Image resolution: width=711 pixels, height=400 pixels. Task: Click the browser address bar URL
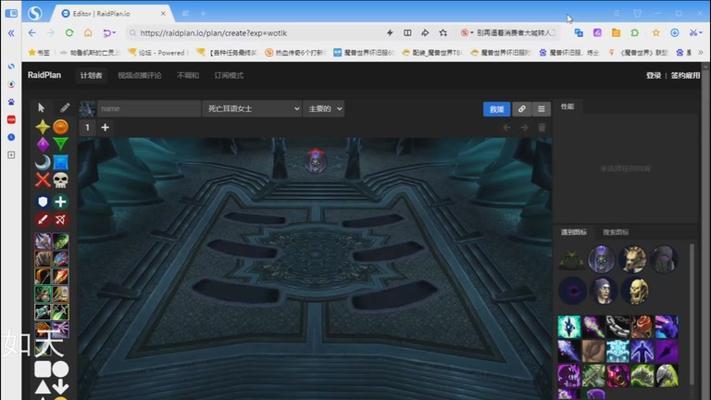pos(213,33)
